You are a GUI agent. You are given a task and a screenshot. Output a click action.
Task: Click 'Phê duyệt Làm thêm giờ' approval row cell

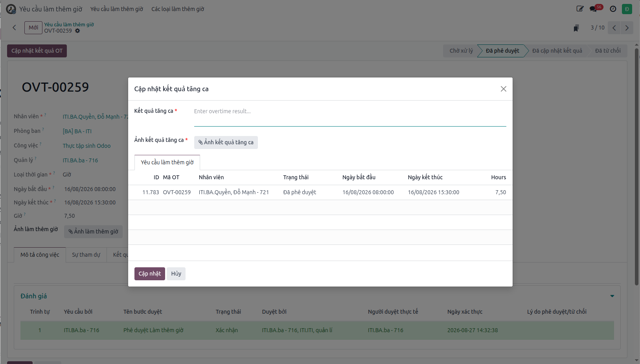point(153,330)
